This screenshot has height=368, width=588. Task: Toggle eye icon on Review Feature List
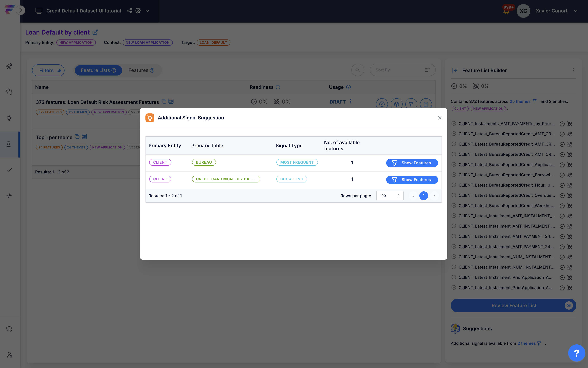coord(569,305)
